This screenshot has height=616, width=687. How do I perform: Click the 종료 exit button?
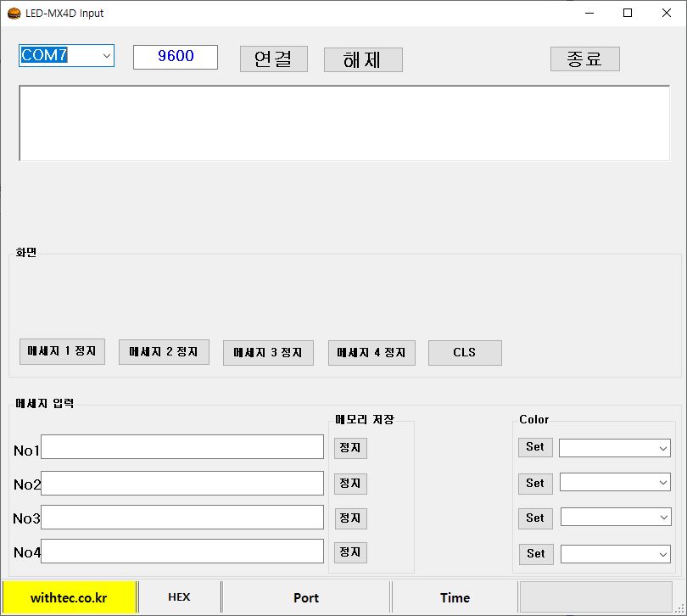tap(584, 59)
